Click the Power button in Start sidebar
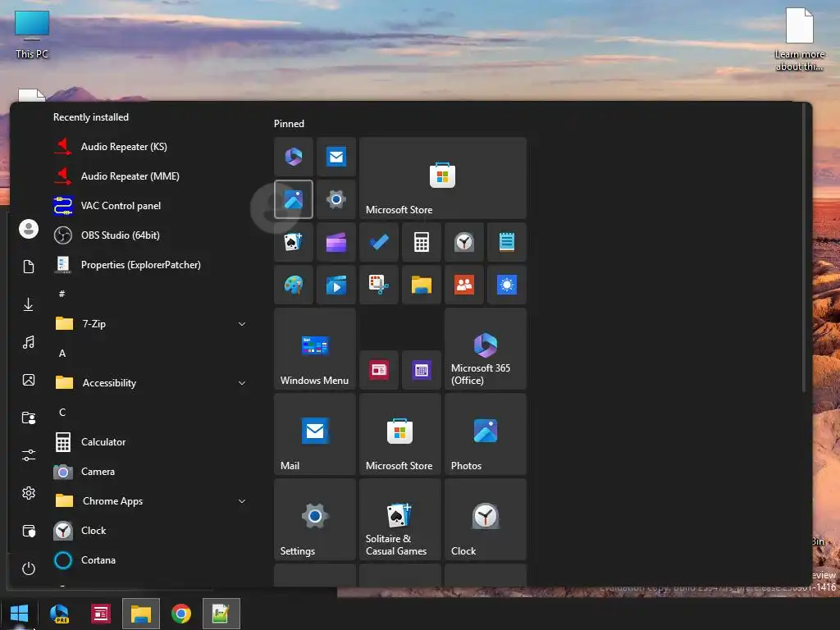The height and width of the screenshot is (630, 840). tap(29, 568)
